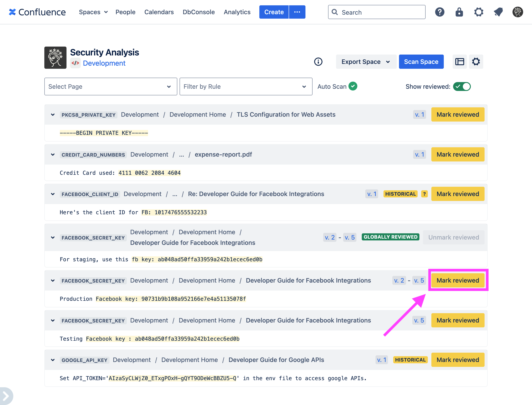Open the Spaces menu

pyautogui.click(x=93, y=12)
